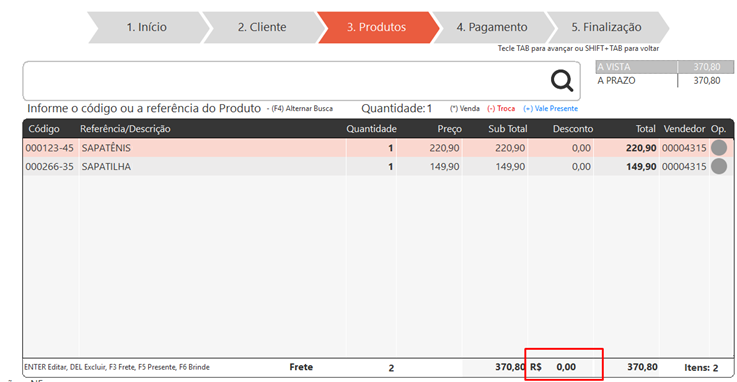Click the Quantidade: 1 label
The height and width of the screenshot is (382, 737).
point(396,109)
